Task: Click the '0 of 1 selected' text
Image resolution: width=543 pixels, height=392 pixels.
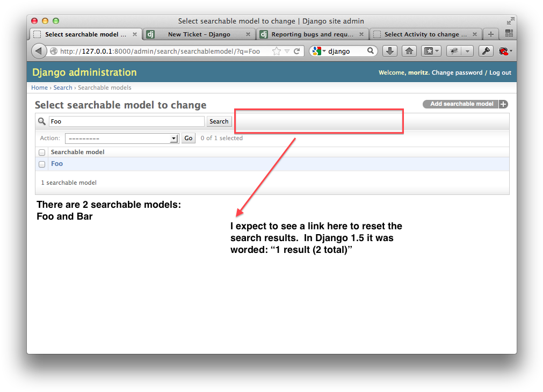Action: click(222, 138)
